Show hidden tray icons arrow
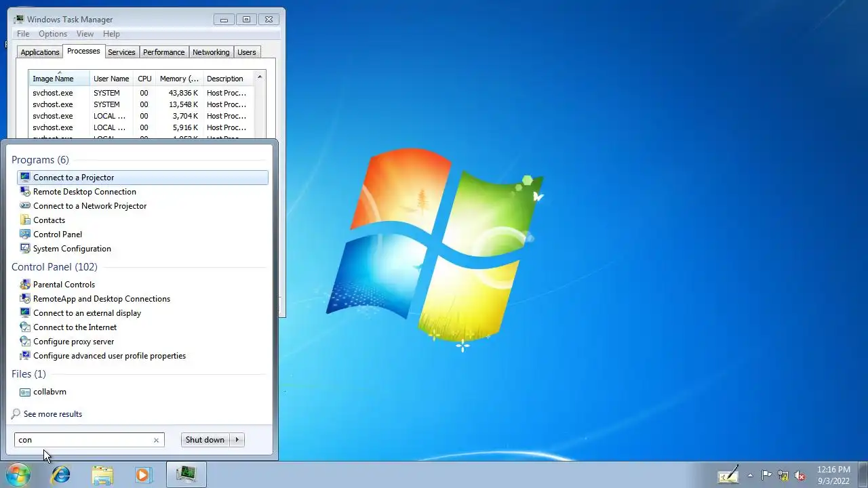The width and height of the screenshot is (868, 488). 750,475
